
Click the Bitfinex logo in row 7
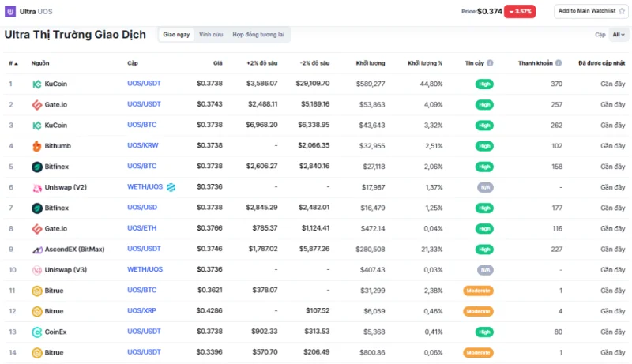36,208
